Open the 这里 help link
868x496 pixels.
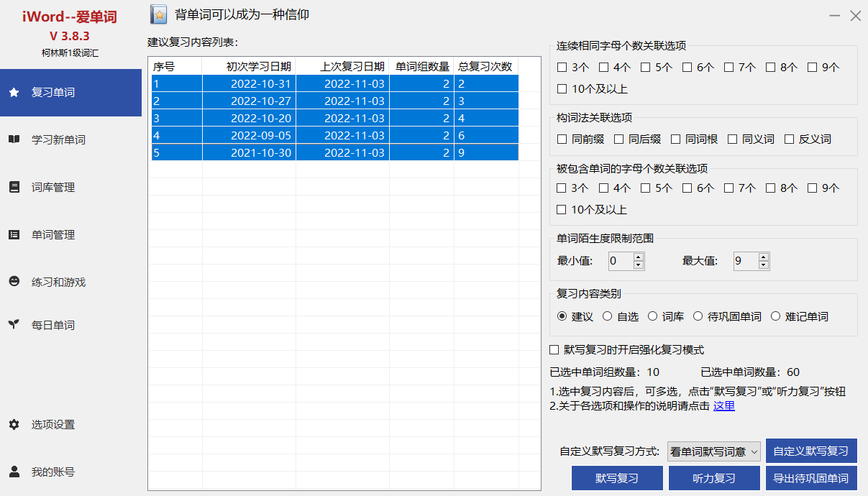723,406
